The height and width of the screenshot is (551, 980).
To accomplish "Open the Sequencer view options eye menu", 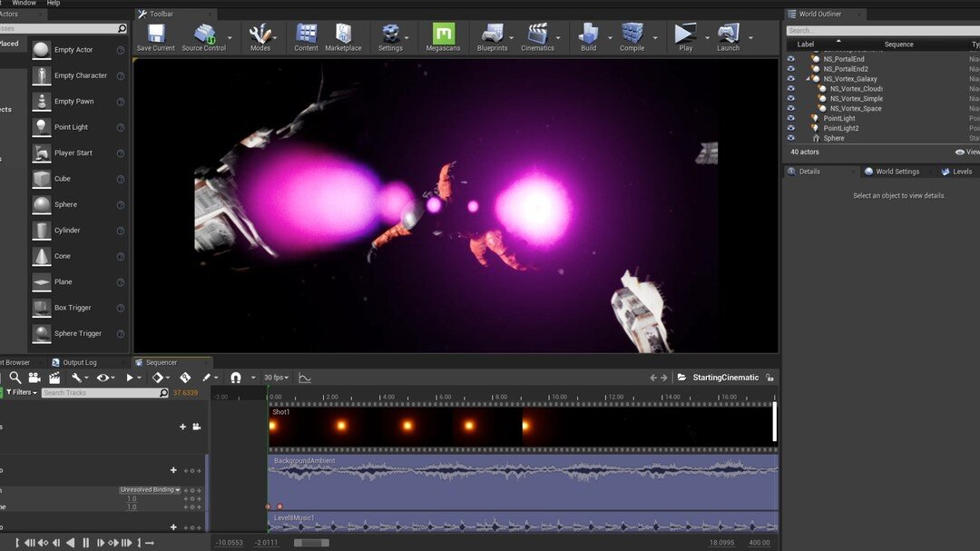I will [103, 378].
